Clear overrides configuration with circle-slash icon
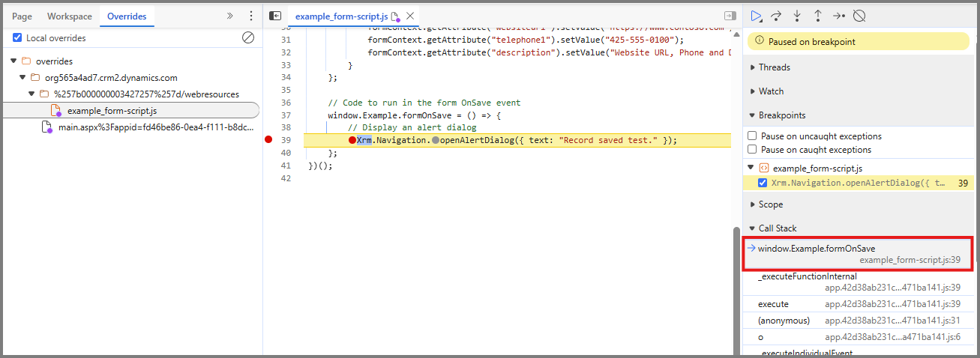The height and width of the screenshot is (358, 980). point(248,37)
